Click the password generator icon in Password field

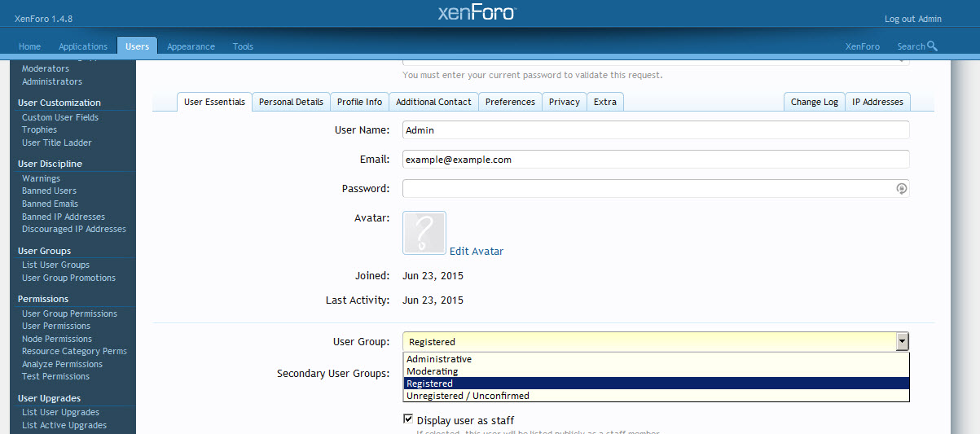tap(901, 188)
